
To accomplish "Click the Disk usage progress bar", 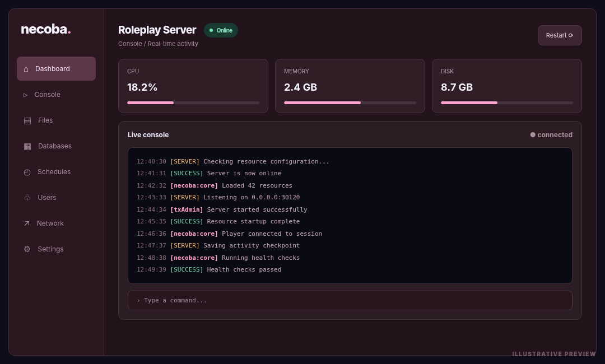I will pyautogui.click(x=506, y=103).
